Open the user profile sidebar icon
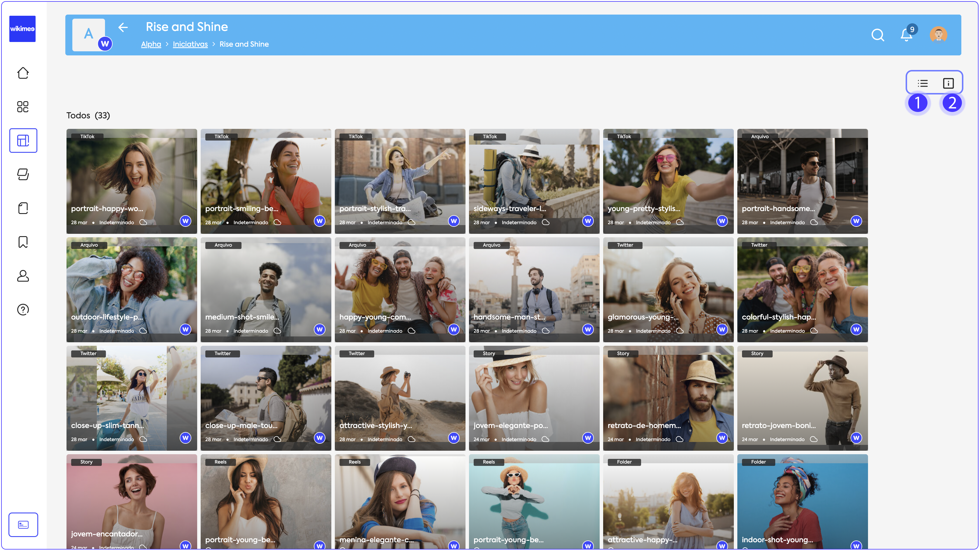Image resolution: width=980 pixels, height=551 pixels. (23, 276)
